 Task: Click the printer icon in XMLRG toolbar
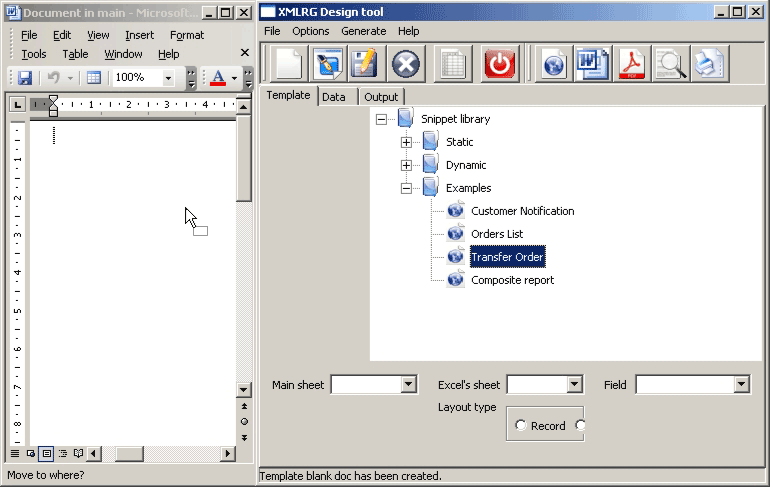click(x=710, y=64)
